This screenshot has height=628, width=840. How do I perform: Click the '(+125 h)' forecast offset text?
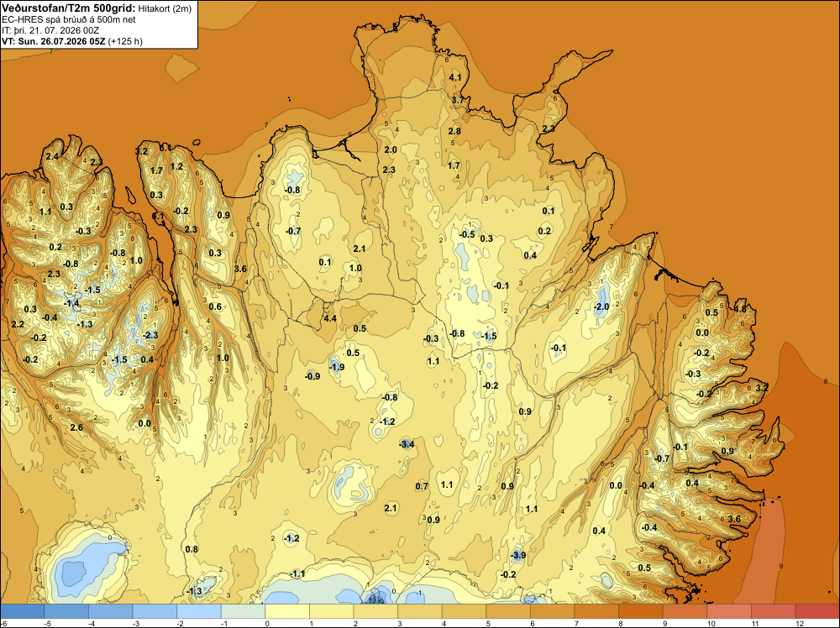click(125, 41)
